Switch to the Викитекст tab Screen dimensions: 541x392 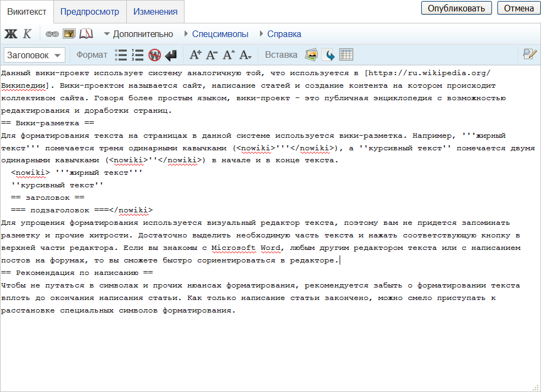tap(27, 12)
